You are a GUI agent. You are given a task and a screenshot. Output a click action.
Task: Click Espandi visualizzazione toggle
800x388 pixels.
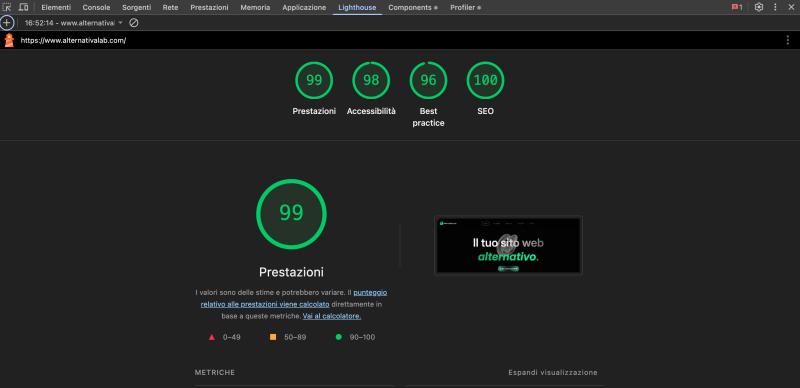(553, 373)
